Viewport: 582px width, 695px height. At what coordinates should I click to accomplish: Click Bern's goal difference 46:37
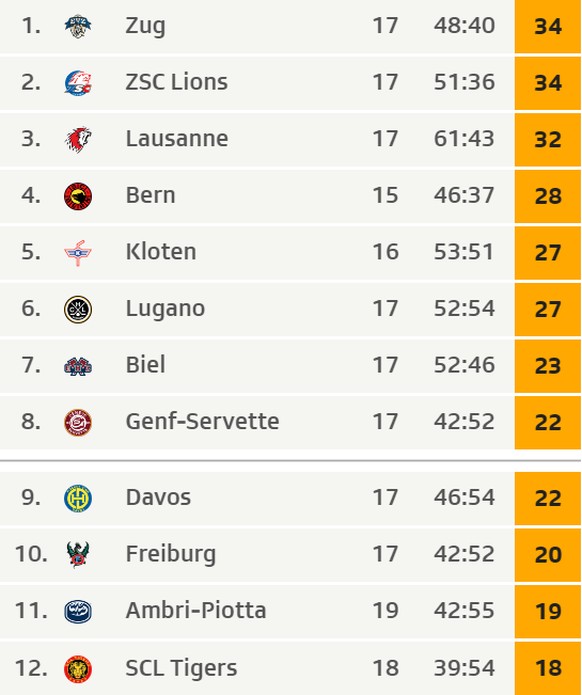[464, 195]
